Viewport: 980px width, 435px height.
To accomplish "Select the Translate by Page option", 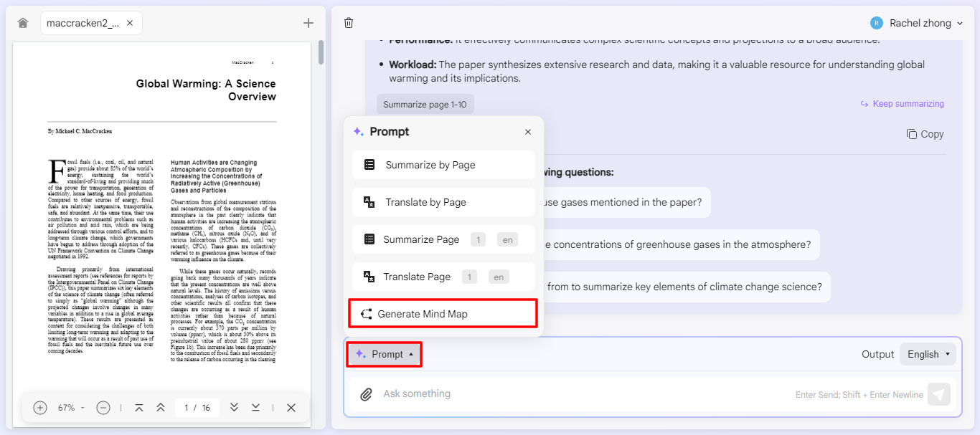I will [443, 202].
